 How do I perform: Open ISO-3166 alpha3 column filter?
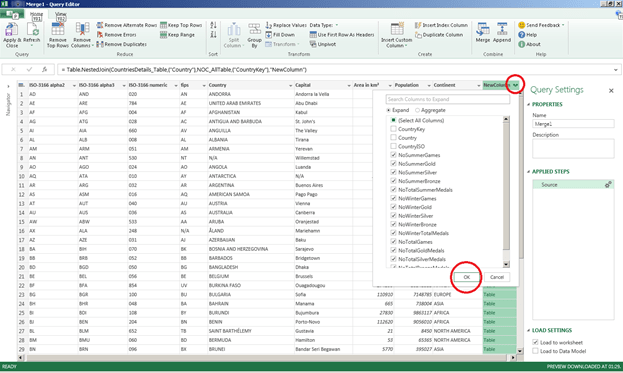[124, 85]
